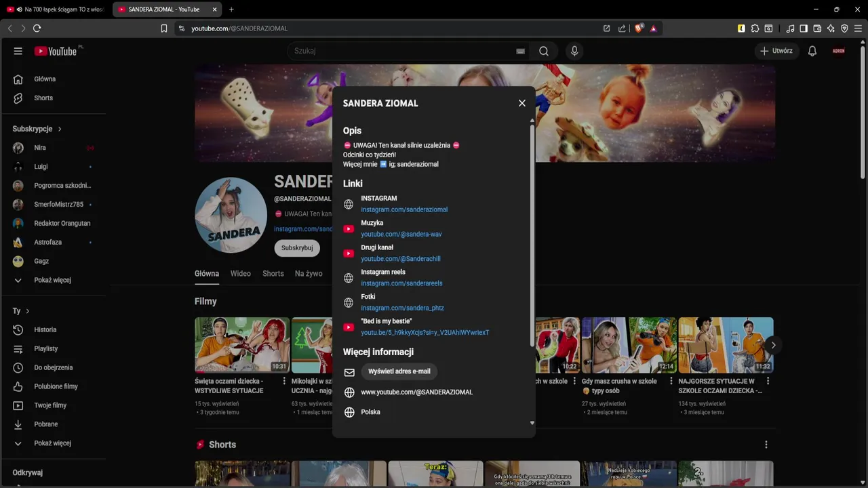Switch to the Wideo channel tab
The width and height of the screenshot is (868, 488).
click(241, 274)
